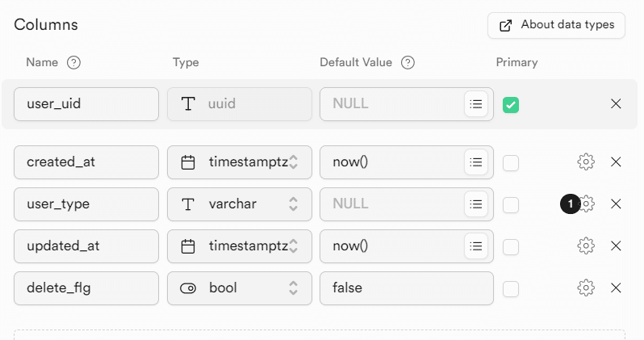Screen dimensions: 644x340
Task: Click the default value field showing false
Action: [406, 288]
